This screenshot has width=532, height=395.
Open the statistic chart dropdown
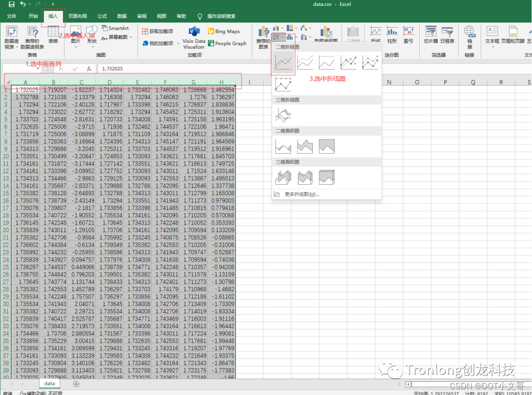(x=292, y=37)
